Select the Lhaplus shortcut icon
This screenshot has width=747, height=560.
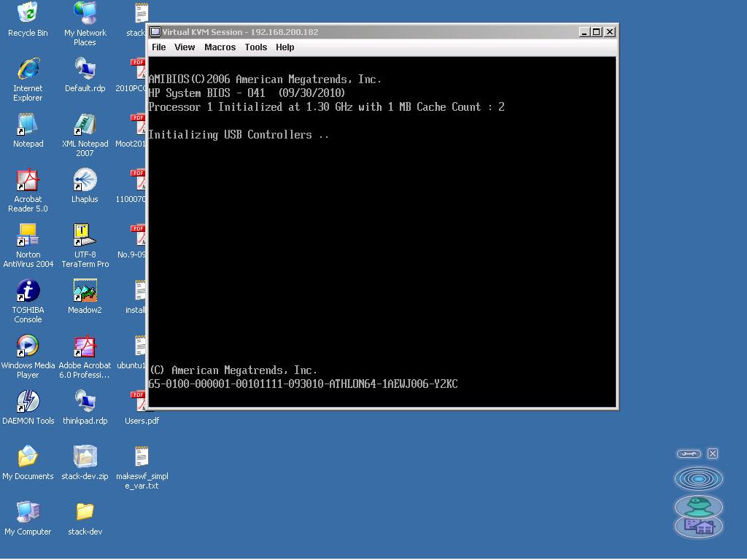(x=85, y=180)
